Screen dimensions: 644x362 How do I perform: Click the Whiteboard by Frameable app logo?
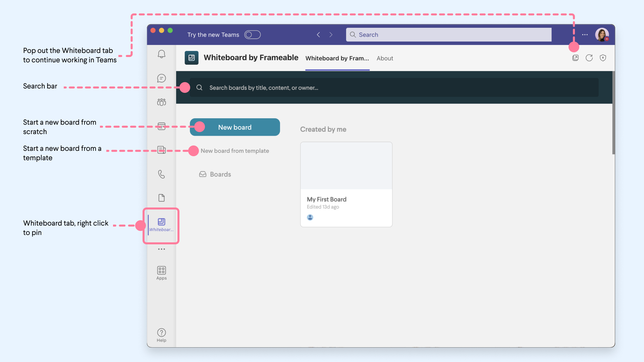pos(192,58)
